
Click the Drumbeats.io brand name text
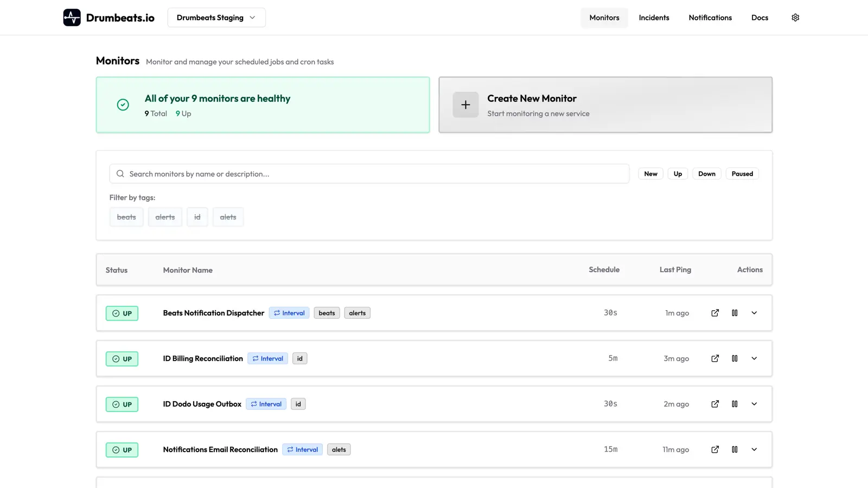point(120,17)
